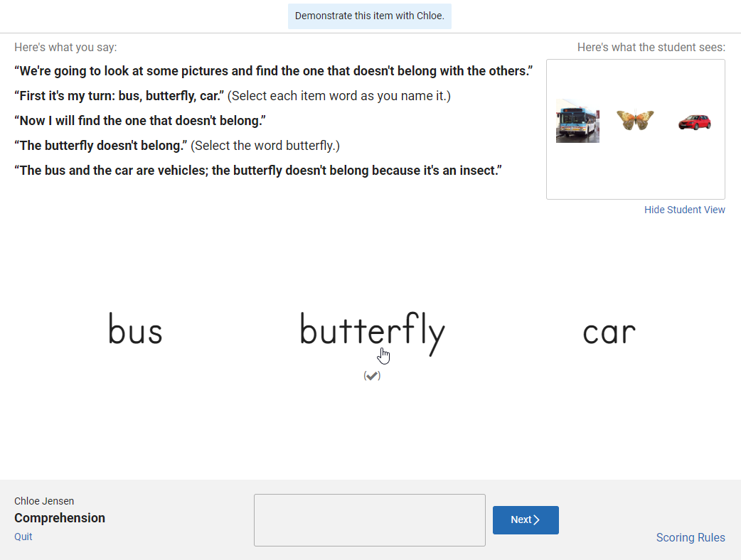Click the bus picture in student view
Viewport: 741px width, 560px height.
(577, 121)
